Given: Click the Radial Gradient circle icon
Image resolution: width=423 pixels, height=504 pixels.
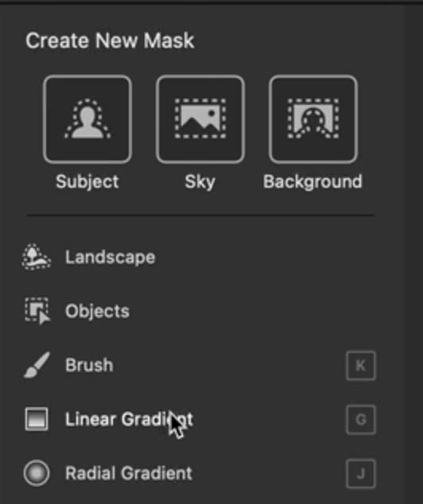Looking at the screenshot, I should pos(37,473).
